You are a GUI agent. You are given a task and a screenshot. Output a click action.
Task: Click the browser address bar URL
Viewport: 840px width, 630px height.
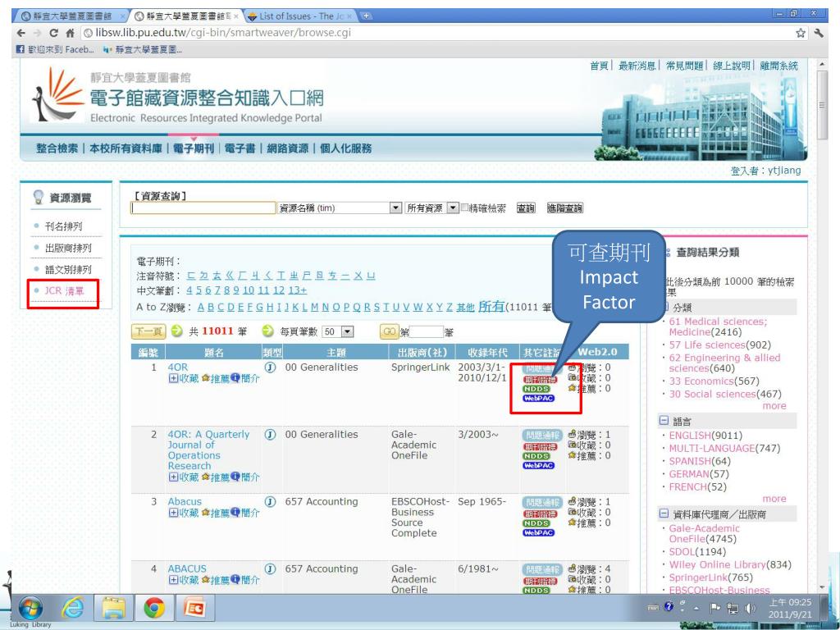(223, 33)
